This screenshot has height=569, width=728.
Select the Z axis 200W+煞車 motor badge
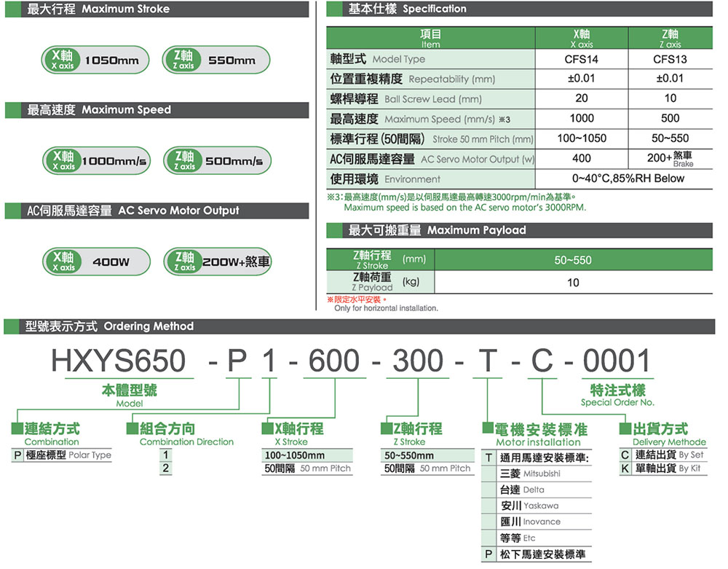coord(217,261)
